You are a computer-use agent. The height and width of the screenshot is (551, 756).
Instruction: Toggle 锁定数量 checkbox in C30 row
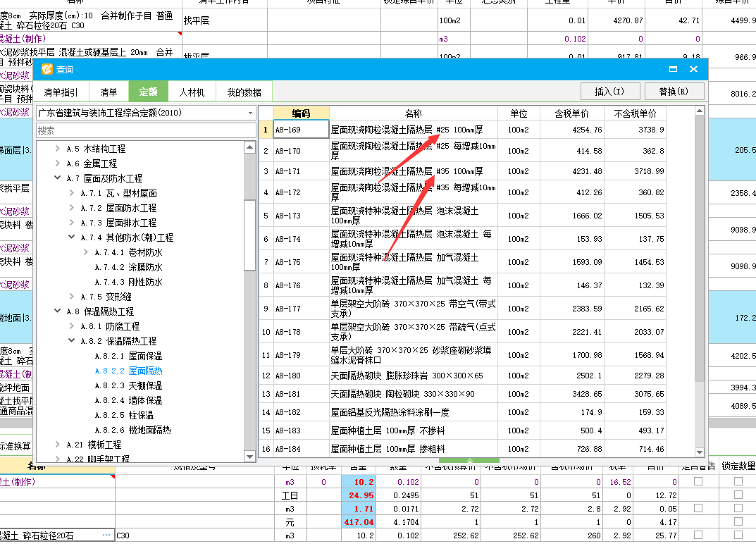(738, 535)
